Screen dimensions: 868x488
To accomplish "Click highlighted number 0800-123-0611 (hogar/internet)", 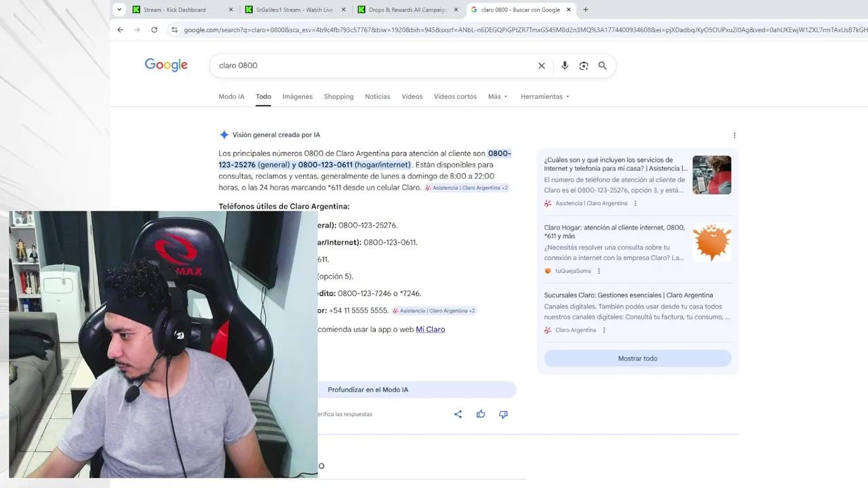I will point(354,165).
